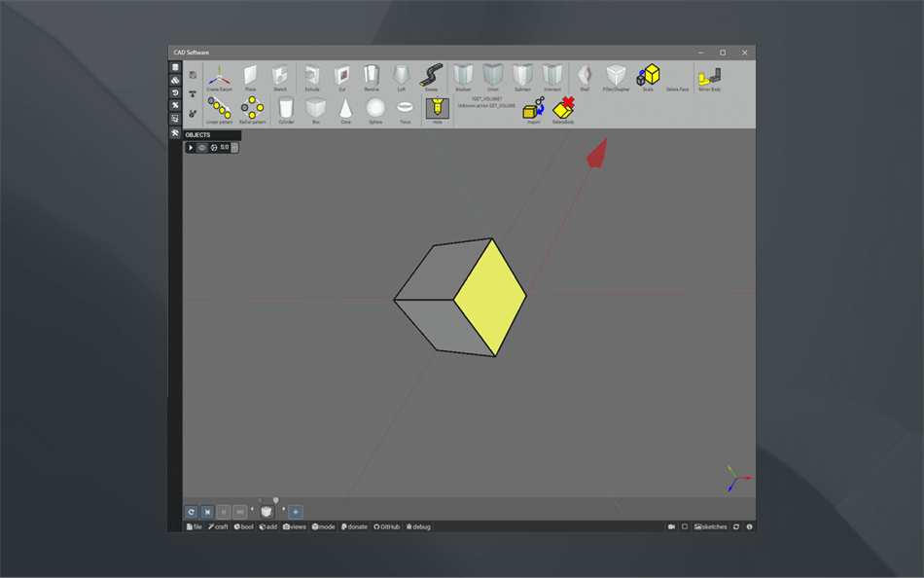Click the donate link
This screenshot has height=578, width=924.
[x=354, y=526]
